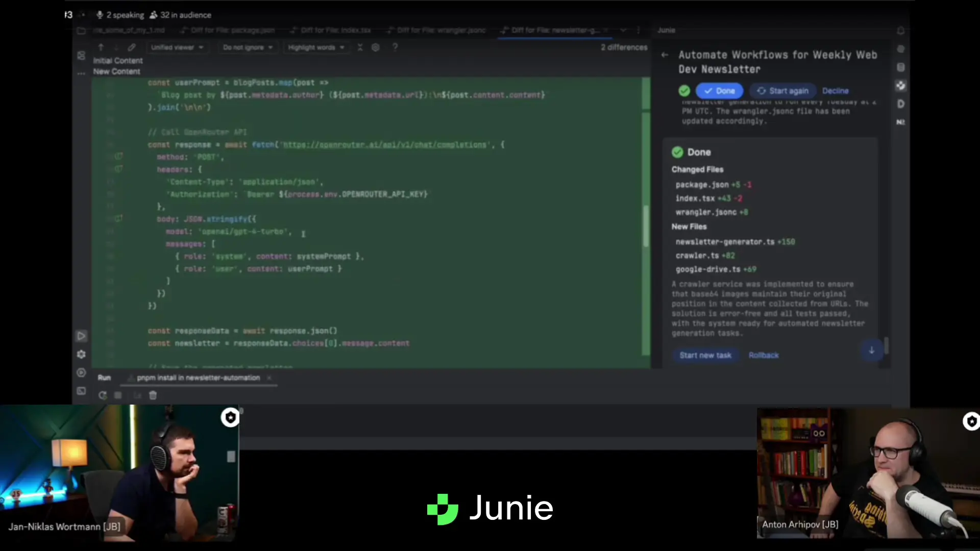Viewport: 980px width, 551px height.
Task: Click Anton Arhipov video shield badge
Action: pos(971,421)
